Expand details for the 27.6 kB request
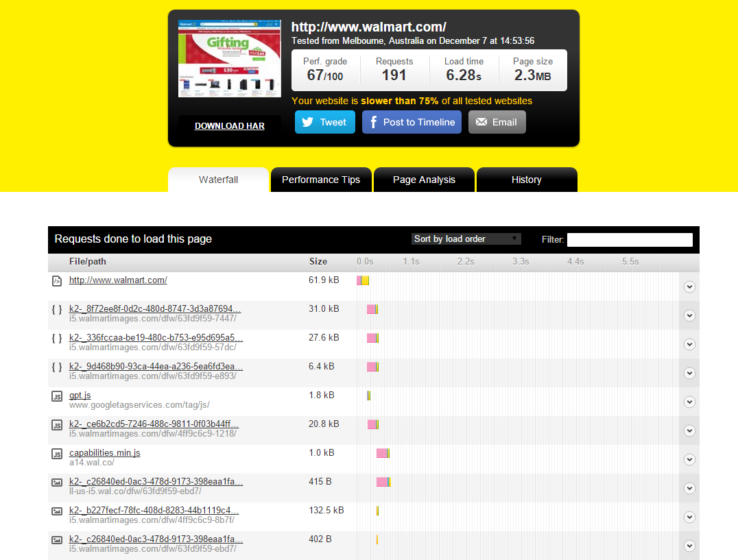 pos(689,344)
